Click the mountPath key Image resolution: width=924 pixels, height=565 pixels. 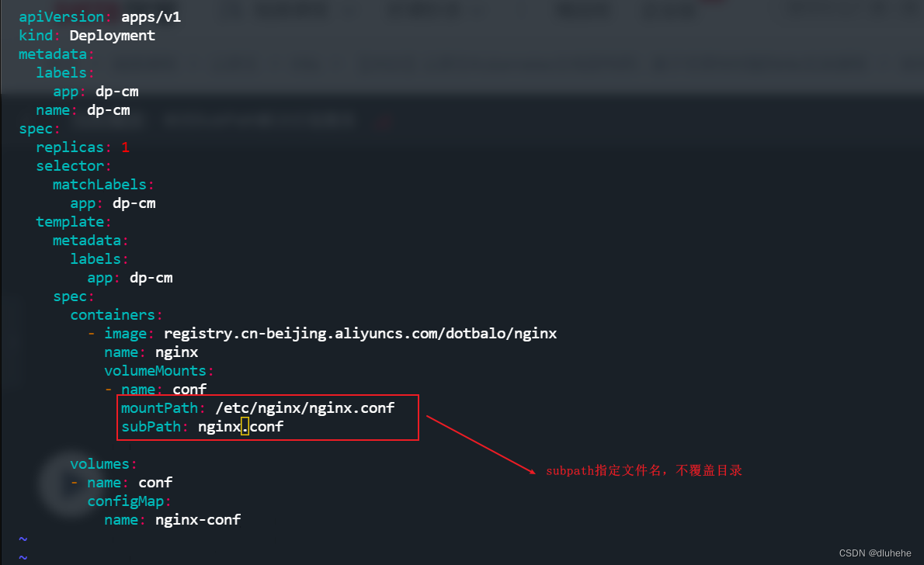(x=159, y=407)
